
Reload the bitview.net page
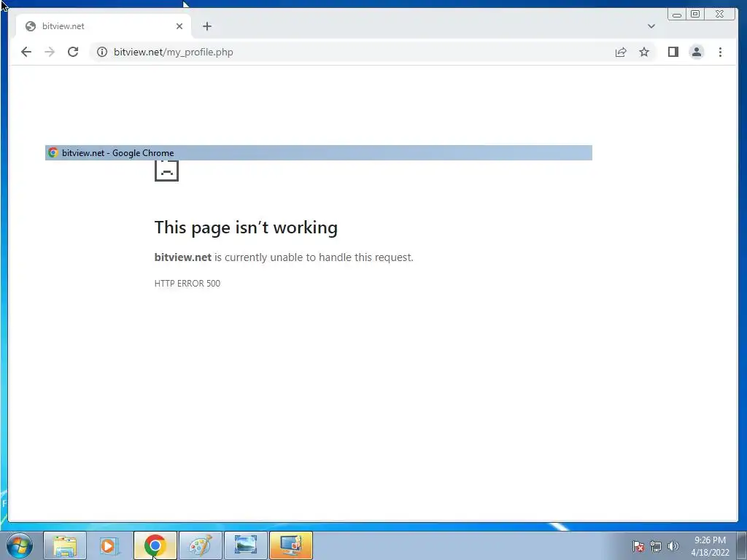(x=73, y=52)
